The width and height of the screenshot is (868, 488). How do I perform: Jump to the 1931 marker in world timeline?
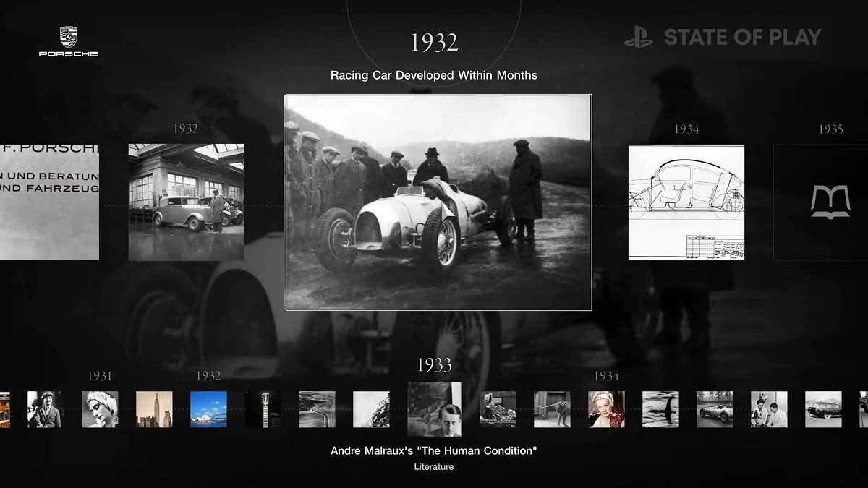click(x=100, y=376)
